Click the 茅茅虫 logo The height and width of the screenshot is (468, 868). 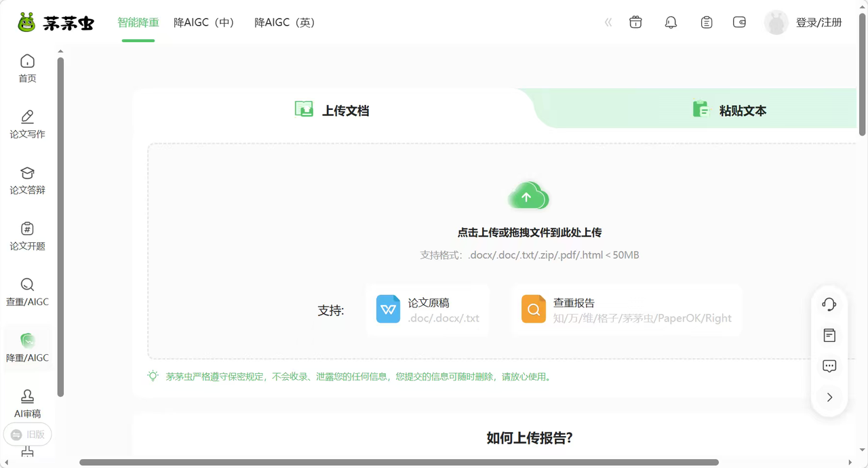point(56,22)
